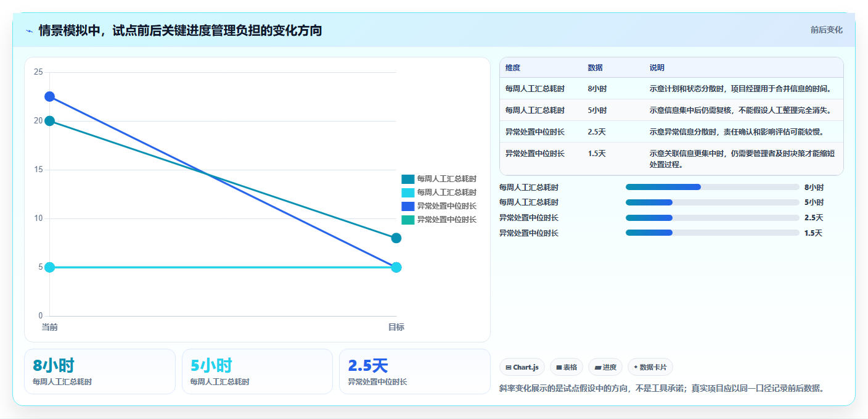The height and width of the screenshot is (419, 868).
Task: Click the 数据 column header
Action: (x=596, y=68)
